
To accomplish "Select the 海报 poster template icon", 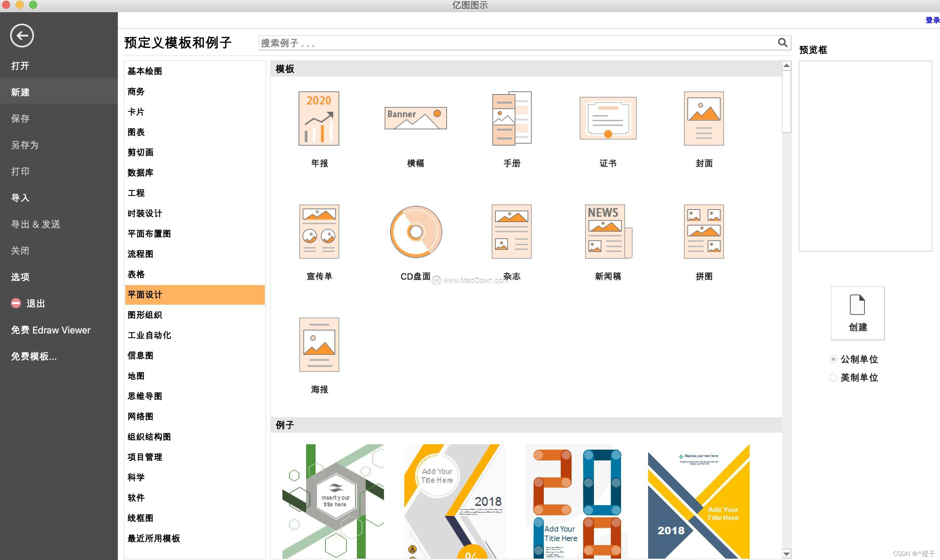I will tap(319, 345).
